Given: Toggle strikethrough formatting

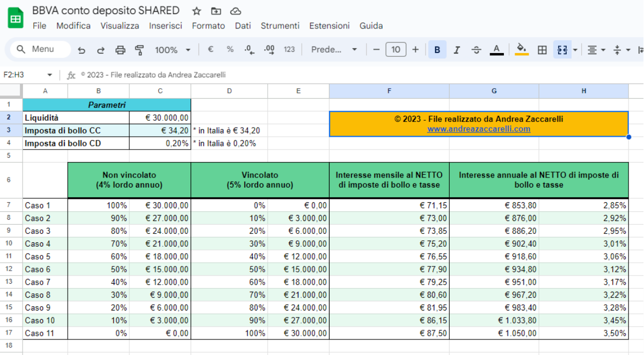Looking at the screenshot, I should tap(476, 50).
